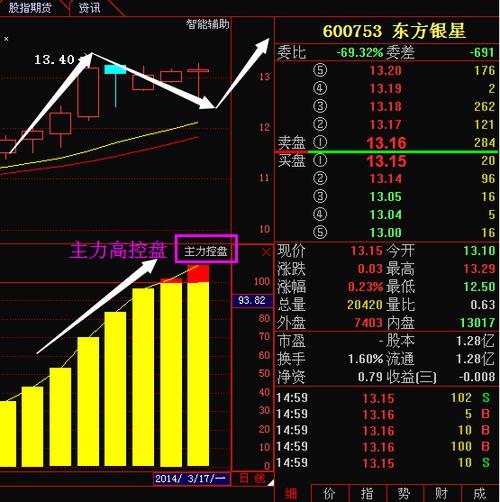Select the 财 tab at the bottom
Image resolution: width=500 pixels, height=502 pixels.
[442, 494]
